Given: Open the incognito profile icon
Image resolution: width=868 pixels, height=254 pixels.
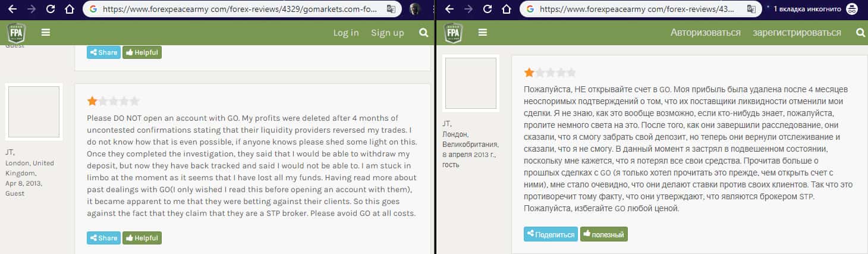Looking at the screenshot, I should tap(852, 10).
